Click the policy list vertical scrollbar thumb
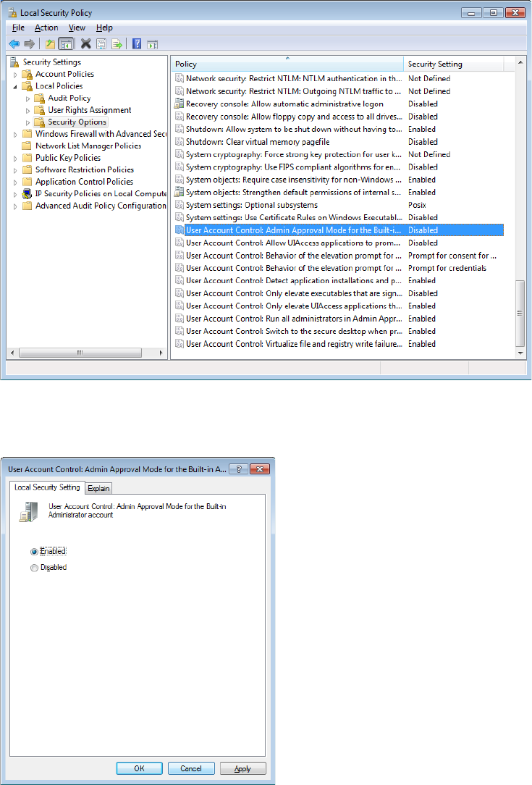 520,314
